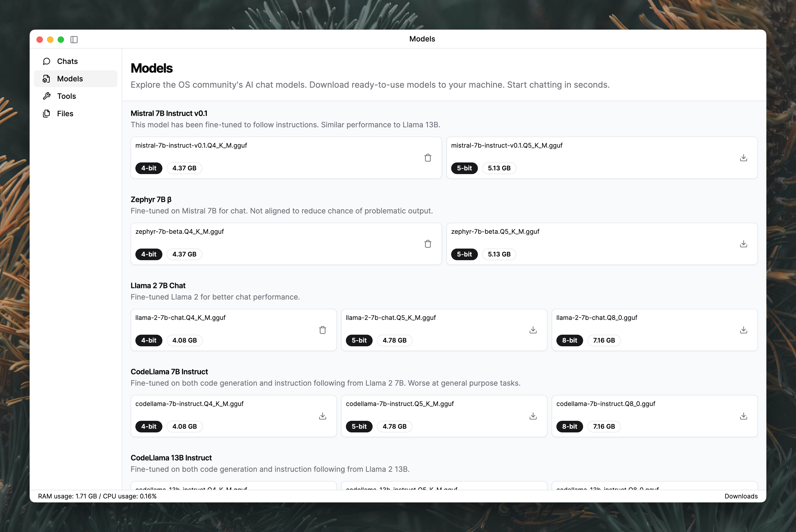
Task: Download zephyr-7b-beta Q5_K_M model
Action: click(743, 244)
